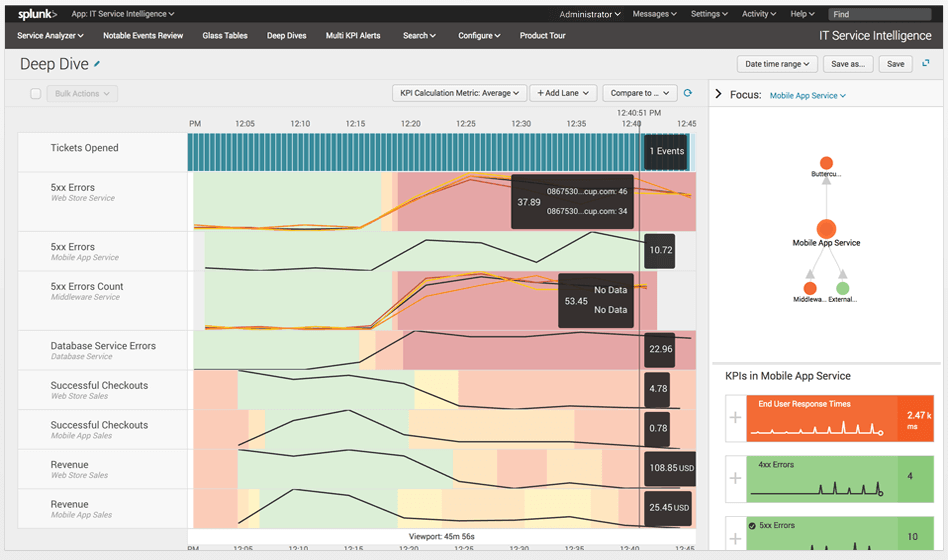Select the green External service node
Screen dimensions: 948x560
click(x=842, y=288)
